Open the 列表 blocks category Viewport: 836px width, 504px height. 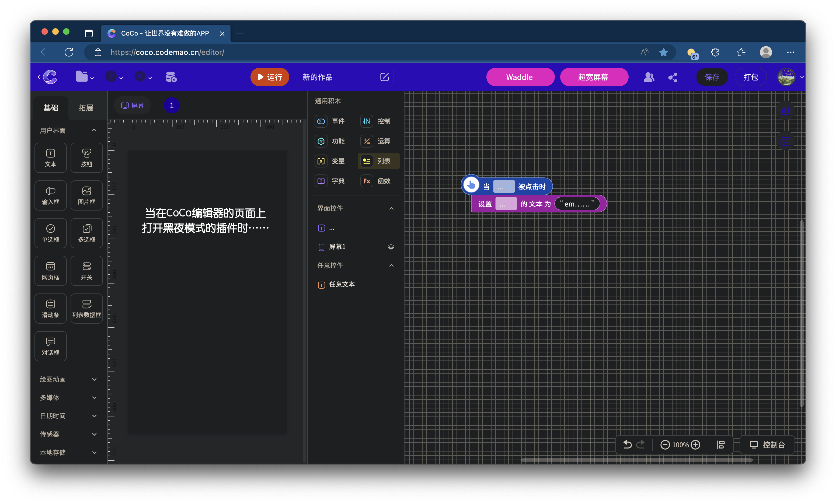click(379, 161)
